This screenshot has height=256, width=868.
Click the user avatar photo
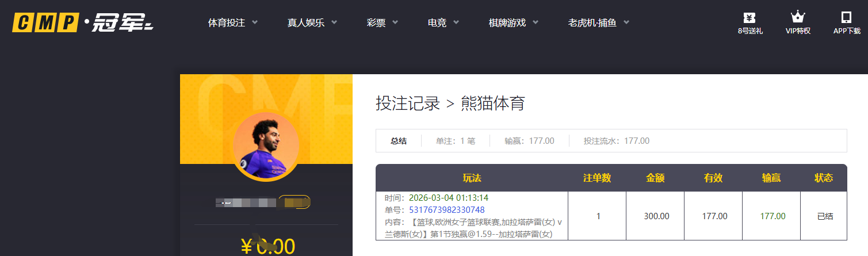pos(266,145)
